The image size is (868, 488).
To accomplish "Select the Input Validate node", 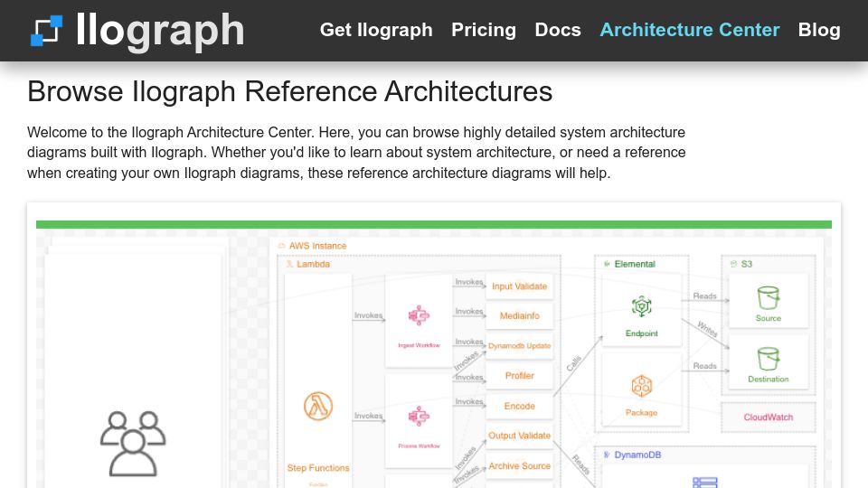I will coord(519,286).
